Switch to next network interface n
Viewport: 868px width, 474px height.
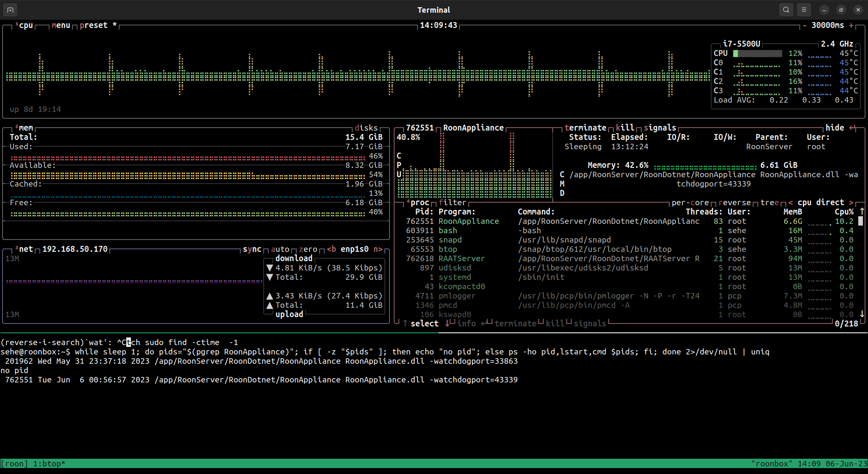coord(378,249)
